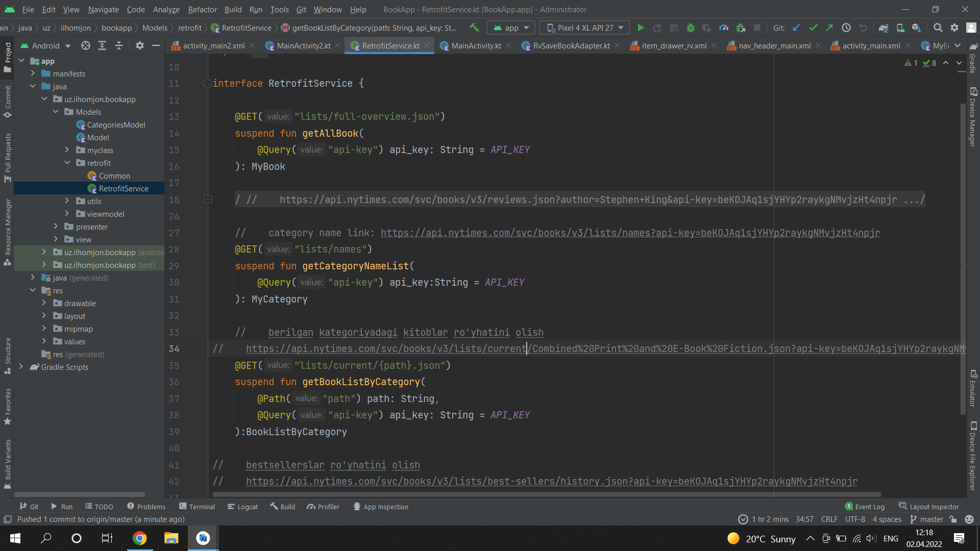Click the Debug app icon

(691, 28)
